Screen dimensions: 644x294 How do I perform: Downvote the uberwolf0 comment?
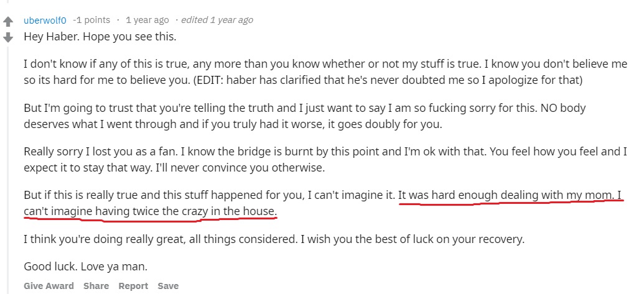point(8,37)
